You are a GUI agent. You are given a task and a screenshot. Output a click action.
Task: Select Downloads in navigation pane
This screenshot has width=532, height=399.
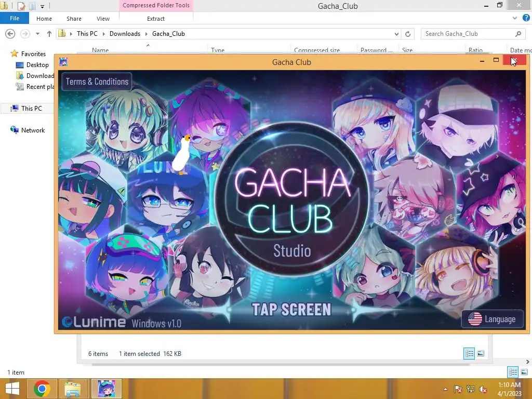(35, 76)
